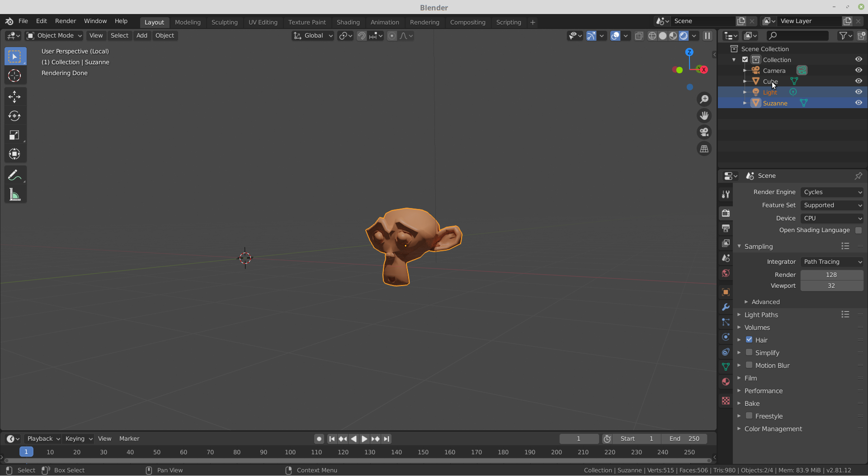Image resolution: width=868 pixels, height=476 pixels.
Task: Switch perspective/orthographic grid icon
Action: click(x=704, y=149)
